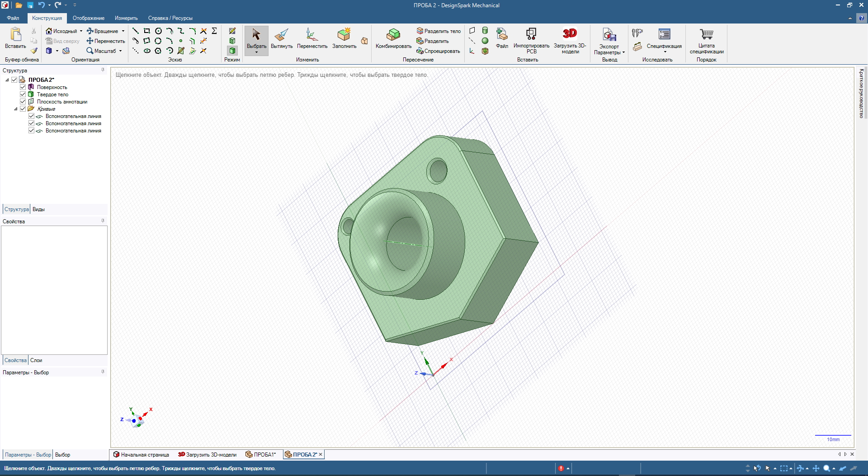Open the Масштаб dropdown arrow
Screen dimensions: 868x476
click(x=121, y=51)
